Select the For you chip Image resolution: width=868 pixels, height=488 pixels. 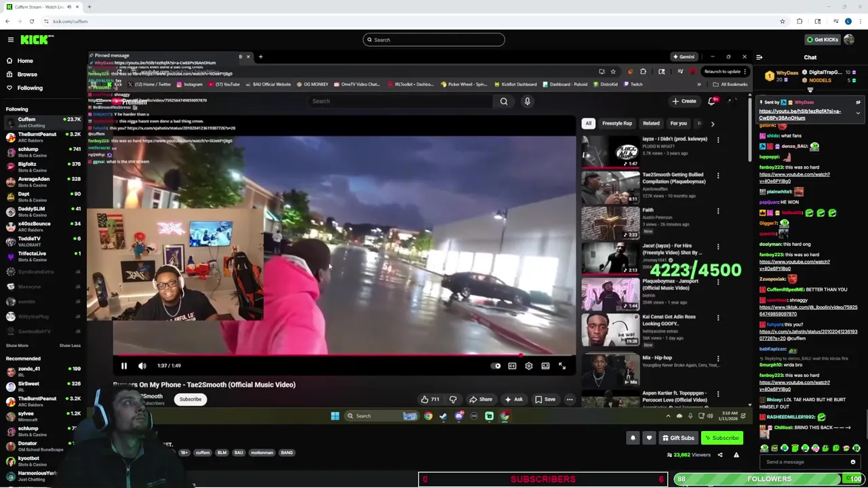tap(678, 123)
